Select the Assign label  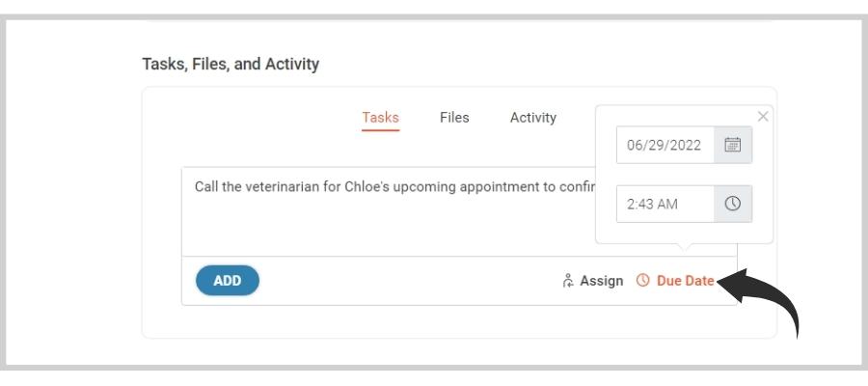(x=601, y=281)
